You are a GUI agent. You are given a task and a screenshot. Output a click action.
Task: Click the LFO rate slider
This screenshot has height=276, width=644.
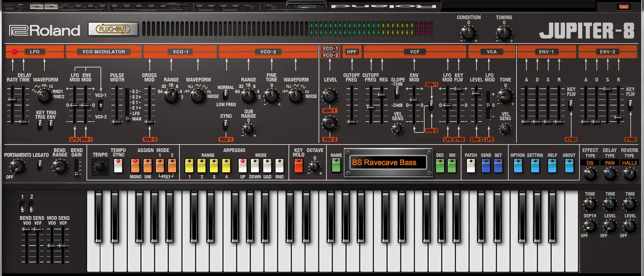(x=12, y=100)
